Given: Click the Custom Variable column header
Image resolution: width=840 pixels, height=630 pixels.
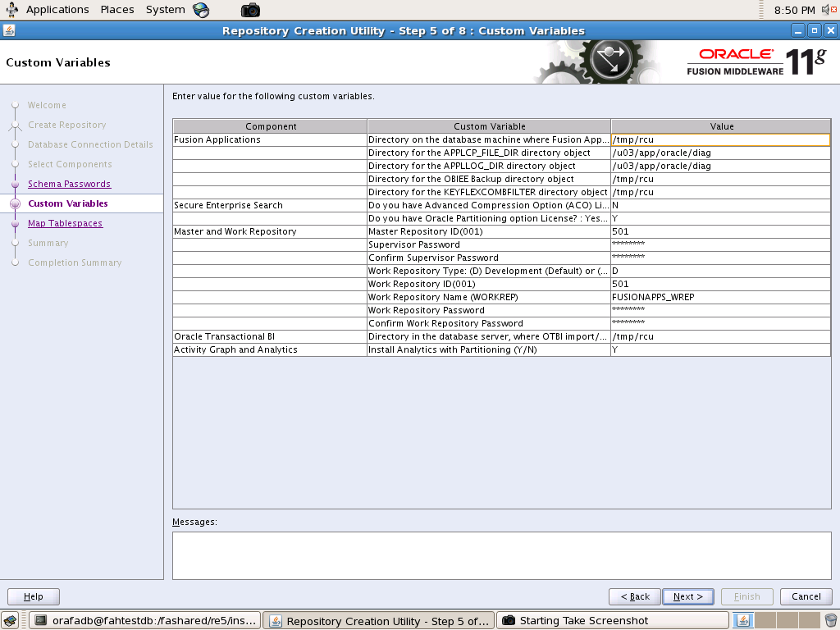Looking at the screenshot, I should pyautogui.click(x=489, y=126).
